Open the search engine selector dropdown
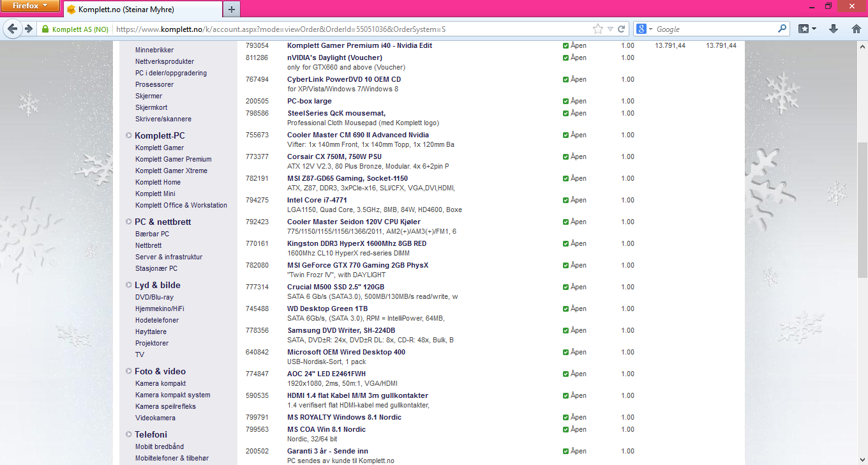Image resolution: width=868 pixels, height=465 pixels. click(x=645, y=29)
